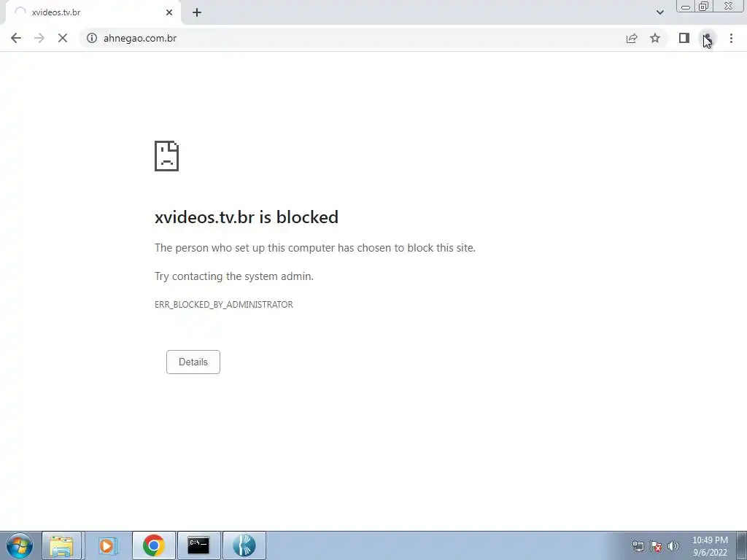Switch to Google Chrome in taskbar

[x=153, y=545]
